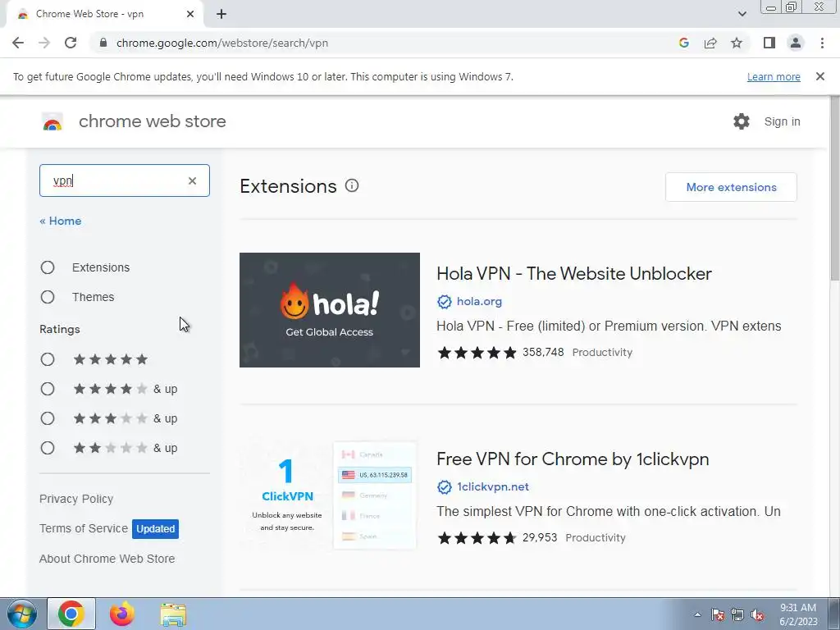The width and height of the screenshot is (840, 630).
Task: Click the forward navigation arrow
Action: [x=44, y=43]
